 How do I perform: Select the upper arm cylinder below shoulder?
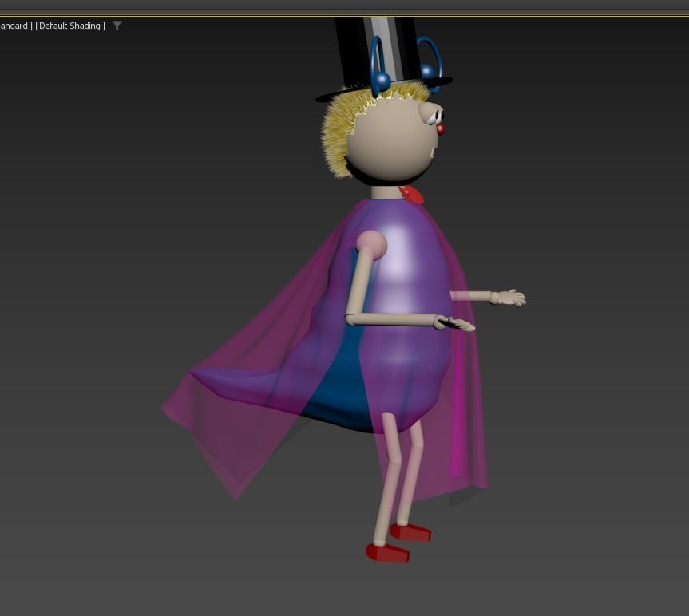pyautogui.click(x=360, y=286)
